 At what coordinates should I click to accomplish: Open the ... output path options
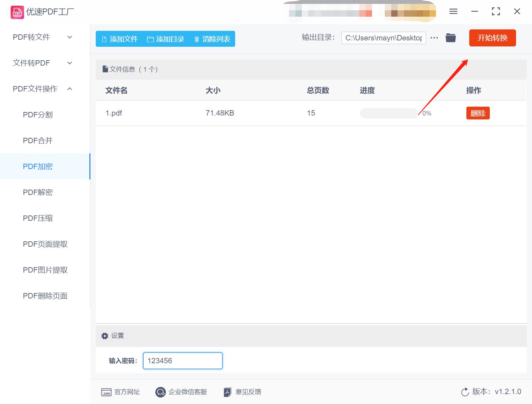[434, 38]
